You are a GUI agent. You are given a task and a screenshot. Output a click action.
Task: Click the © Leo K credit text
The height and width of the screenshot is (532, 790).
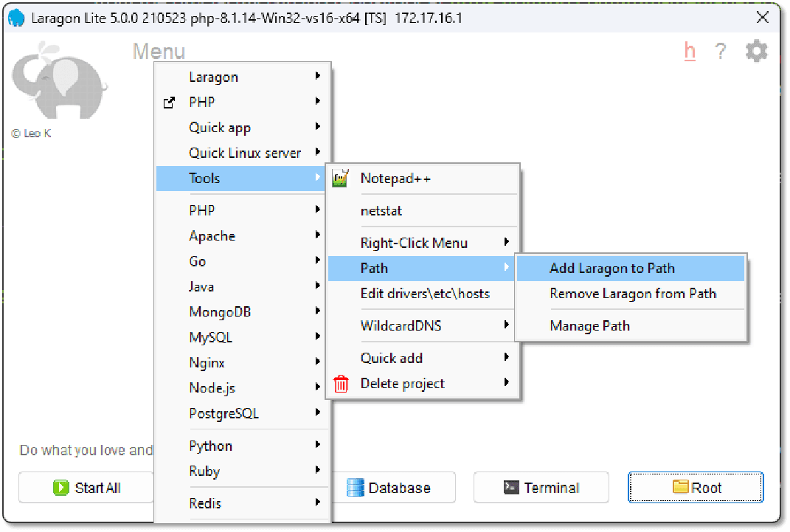coord(31,134)
